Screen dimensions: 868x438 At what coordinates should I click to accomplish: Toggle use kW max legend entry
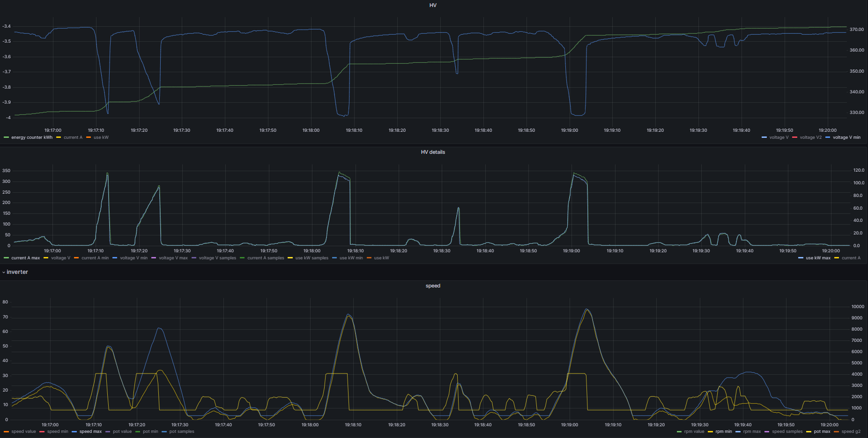tap(818, 258)
